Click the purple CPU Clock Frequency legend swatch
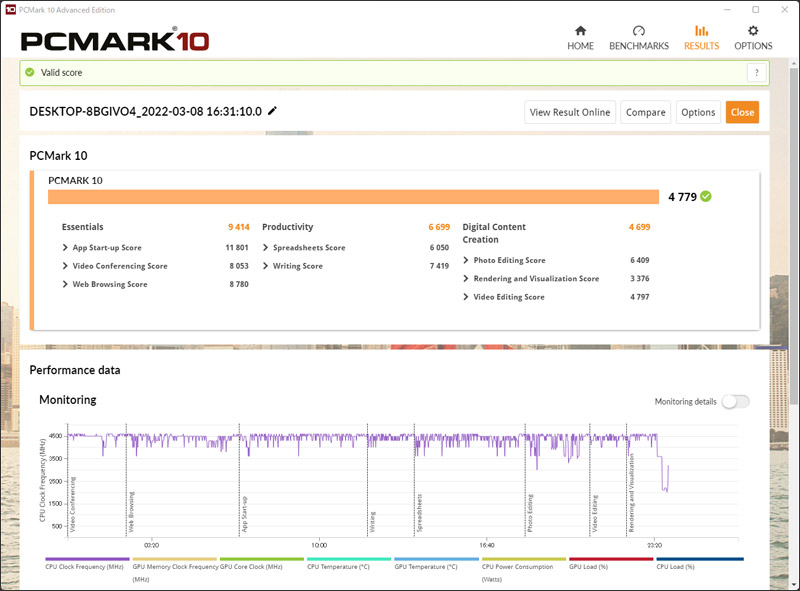Viewport: 800px width, 591px height. coord(88,559)
